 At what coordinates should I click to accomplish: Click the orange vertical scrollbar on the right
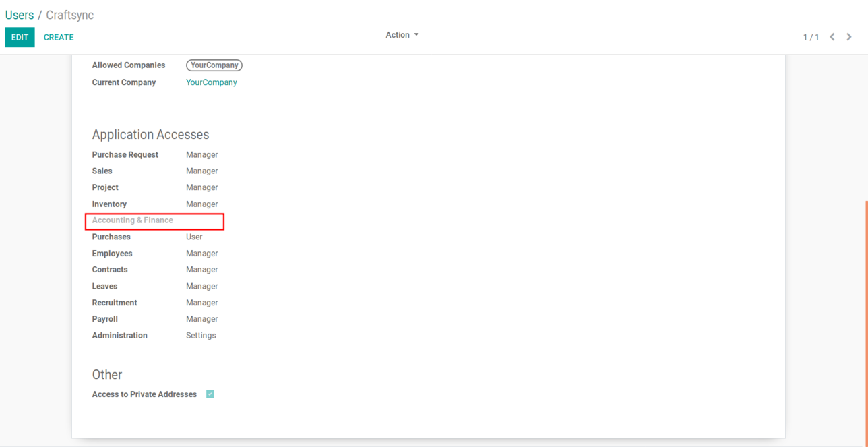click(x=866, y=322)
